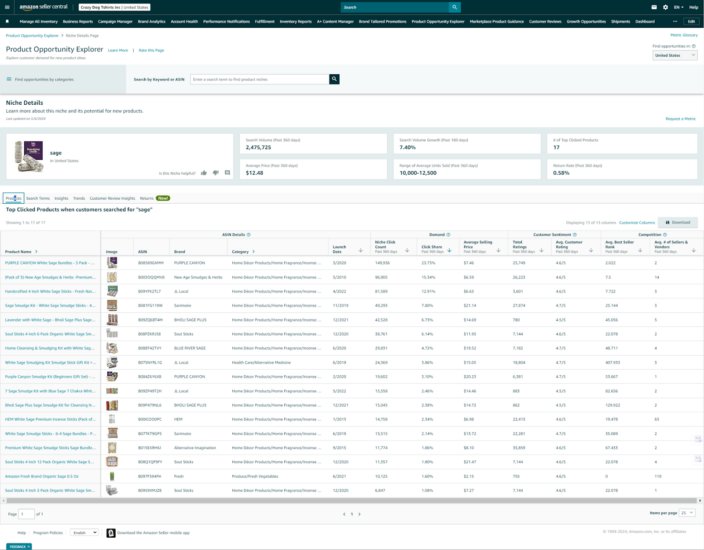The width and height of the screenshot is (704, 550).
Task: Go to next page arrow in pagination
Action: pos(359,514)
